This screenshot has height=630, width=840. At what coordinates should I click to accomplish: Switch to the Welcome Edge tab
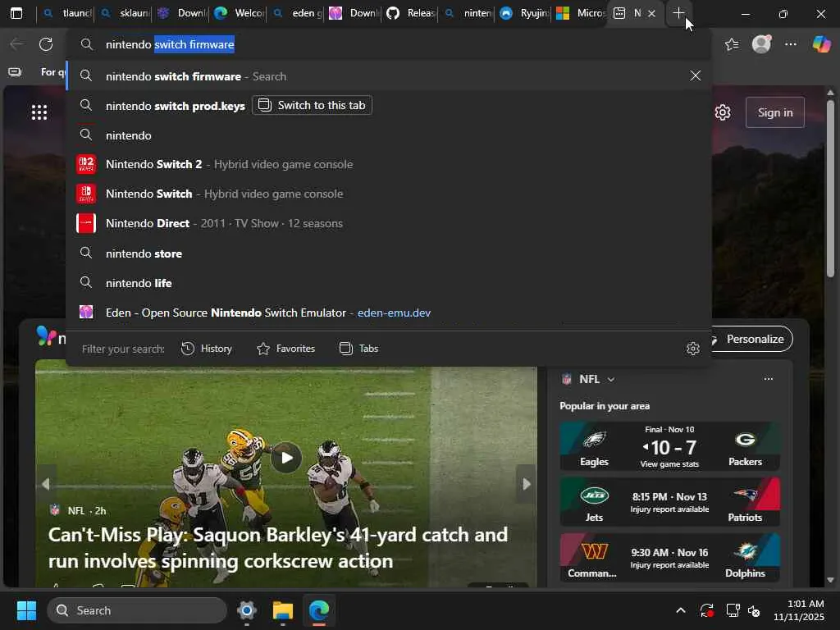(x=239, y=13)
